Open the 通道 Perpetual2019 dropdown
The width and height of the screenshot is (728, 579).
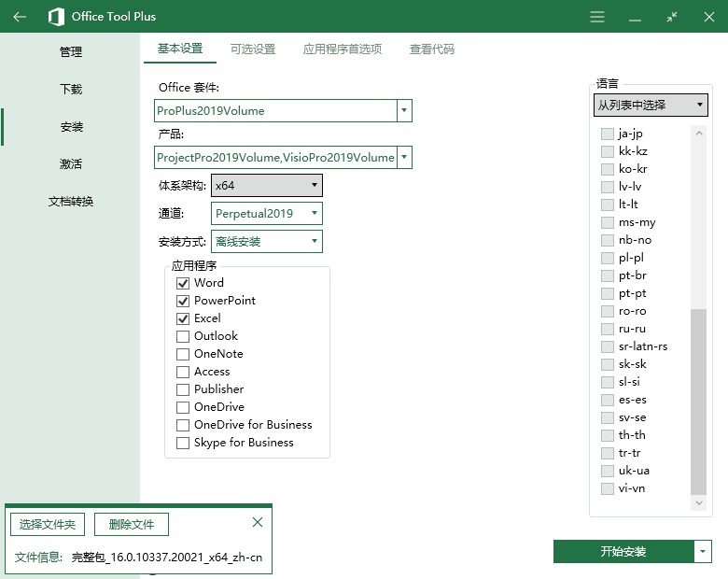pos(267,213)
